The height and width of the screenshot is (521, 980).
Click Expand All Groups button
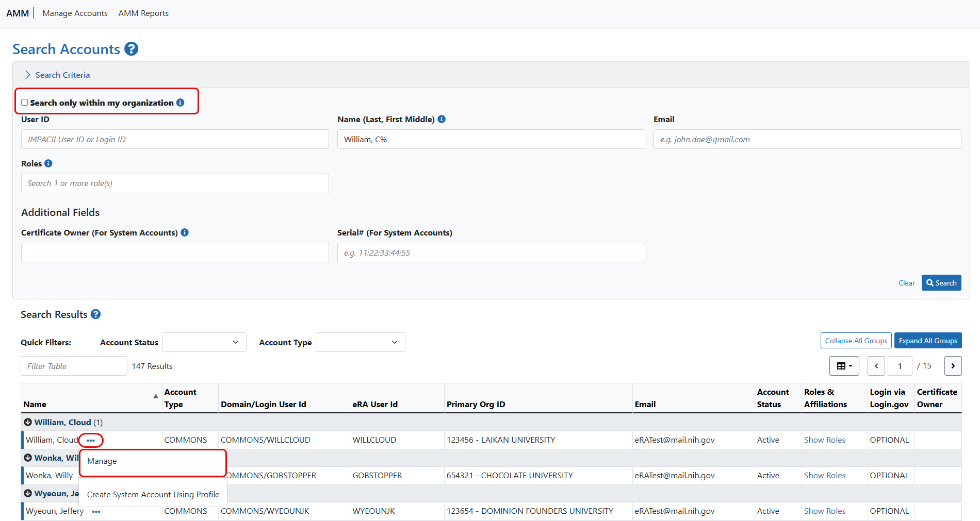(928, 341)
